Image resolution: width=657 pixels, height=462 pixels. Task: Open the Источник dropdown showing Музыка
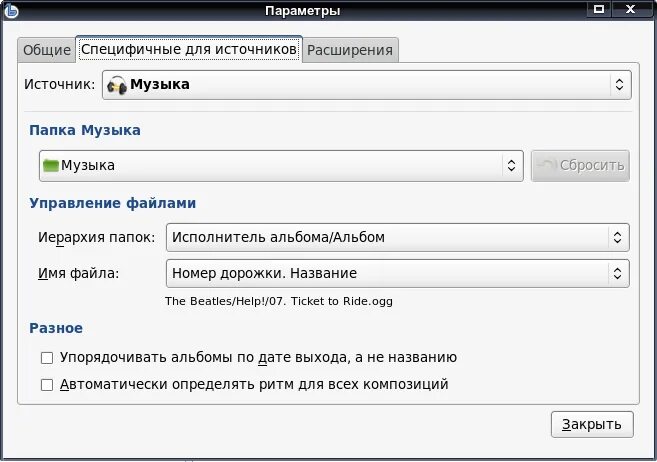pos(367,85)
